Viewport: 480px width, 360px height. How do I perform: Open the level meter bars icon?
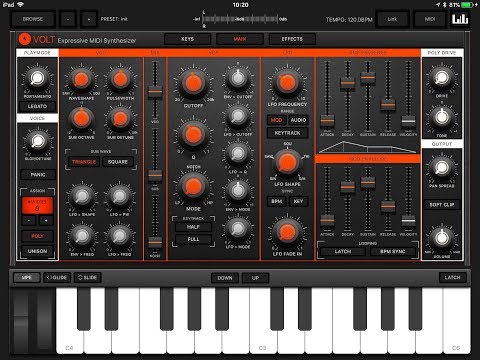pos(460,19)
